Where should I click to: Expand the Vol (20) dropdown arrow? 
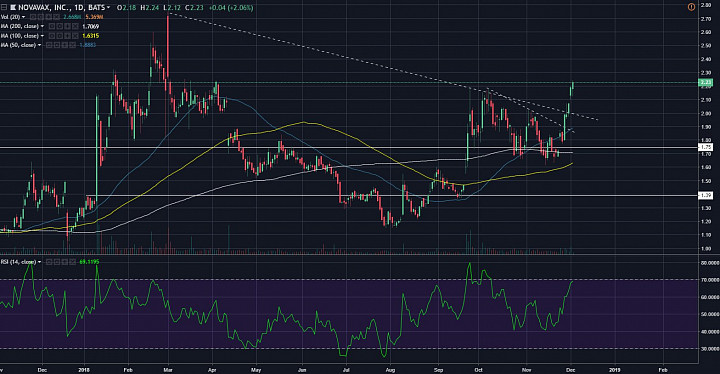(x=23, y=17)
